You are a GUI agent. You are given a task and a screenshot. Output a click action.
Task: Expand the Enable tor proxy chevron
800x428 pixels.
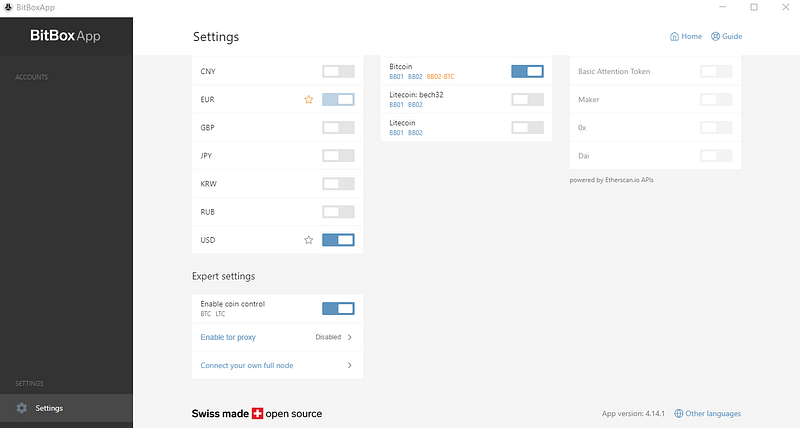(349, 337)
